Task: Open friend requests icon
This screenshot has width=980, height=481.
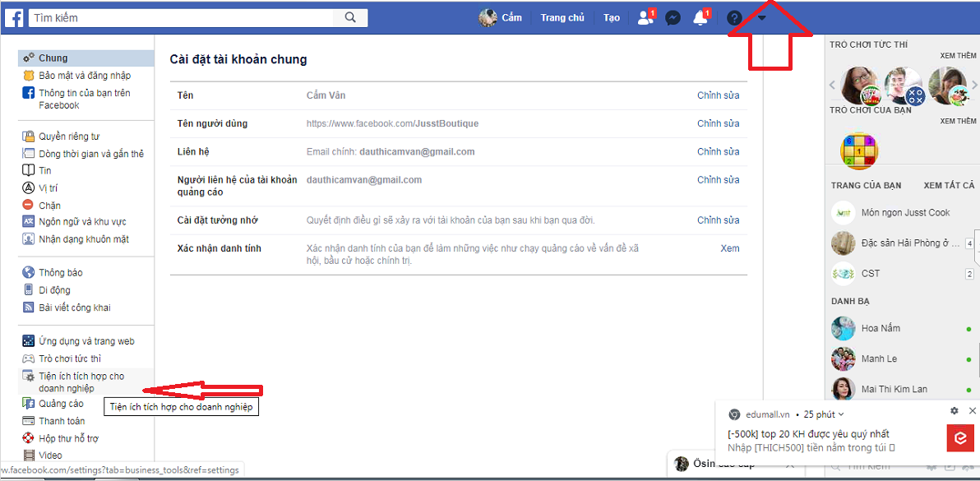Action: tap(645, 17)
